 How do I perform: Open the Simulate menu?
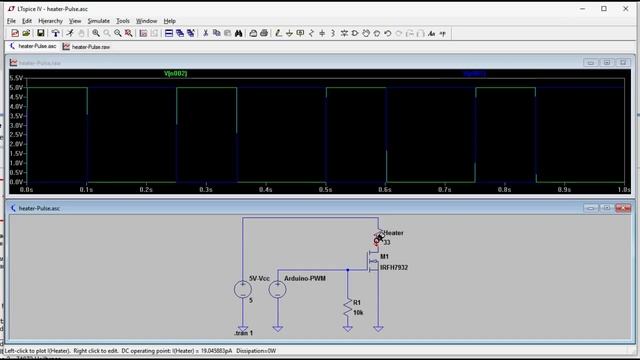pos(98,21)
